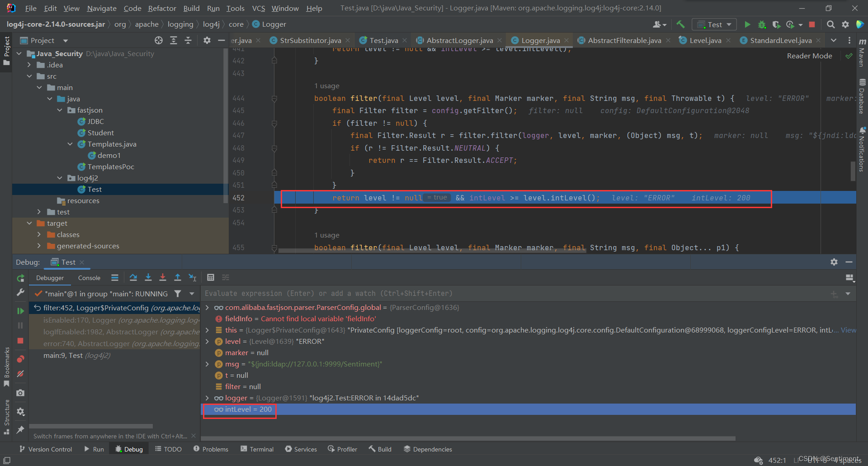Viewport: 868px width, 466px height.
Task: Collapse the src folder
Action: click(29, 76)
